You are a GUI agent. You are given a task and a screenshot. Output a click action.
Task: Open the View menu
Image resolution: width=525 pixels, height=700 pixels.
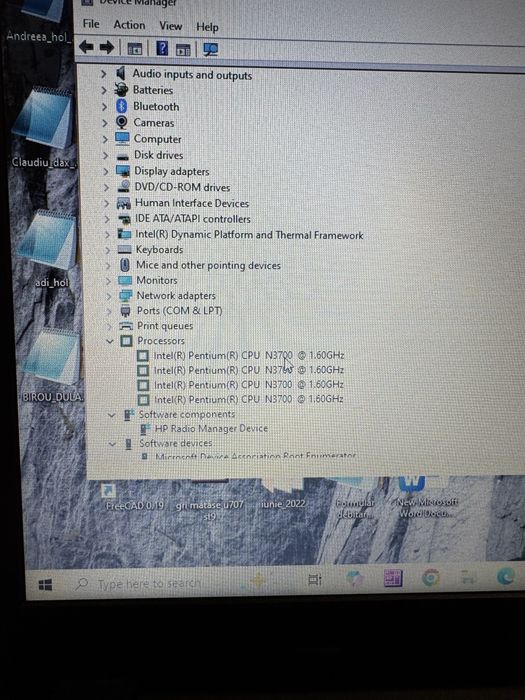171,26
